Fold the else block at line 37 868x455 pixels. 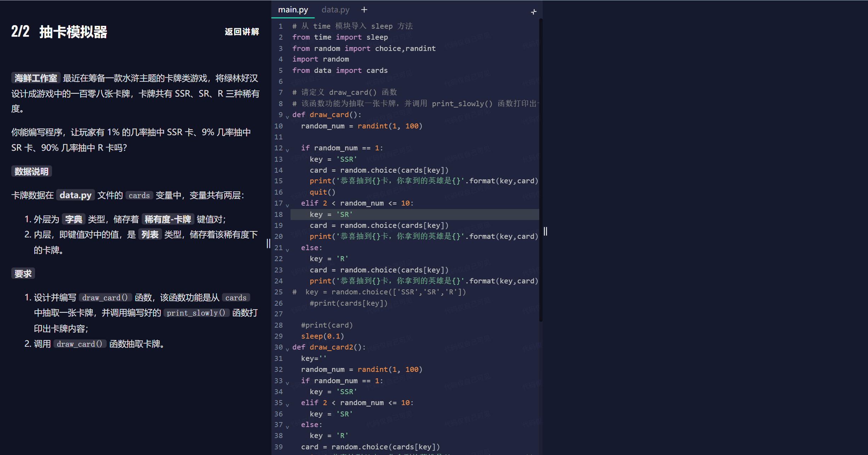point(287,427)
